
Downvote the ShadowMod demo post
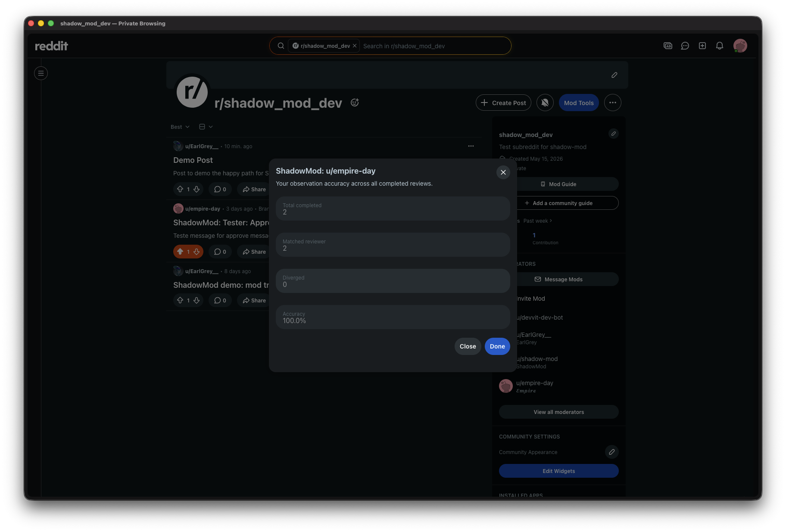pyautogui.click(x=196, y=301)
